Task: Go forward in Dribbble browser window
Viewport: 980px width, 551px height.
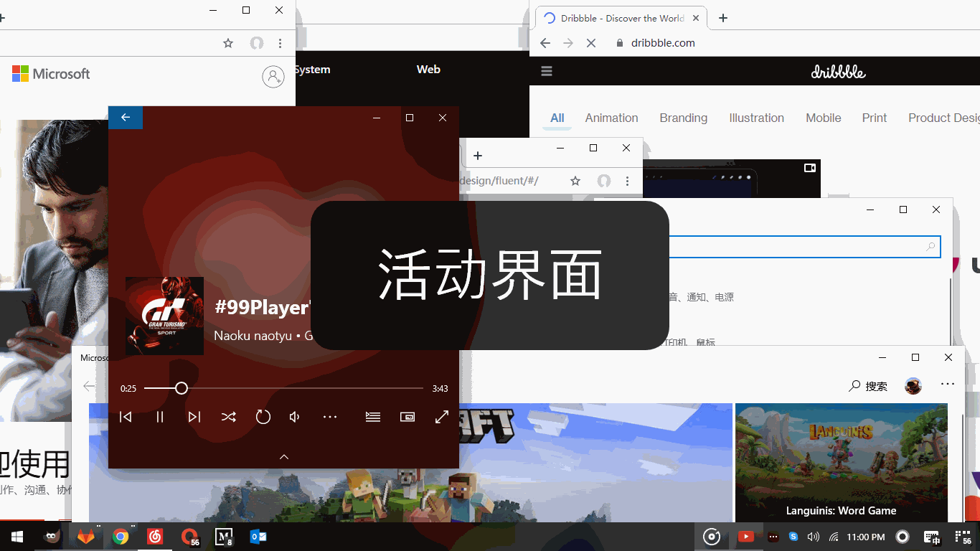Action: (x=568, y=43)
